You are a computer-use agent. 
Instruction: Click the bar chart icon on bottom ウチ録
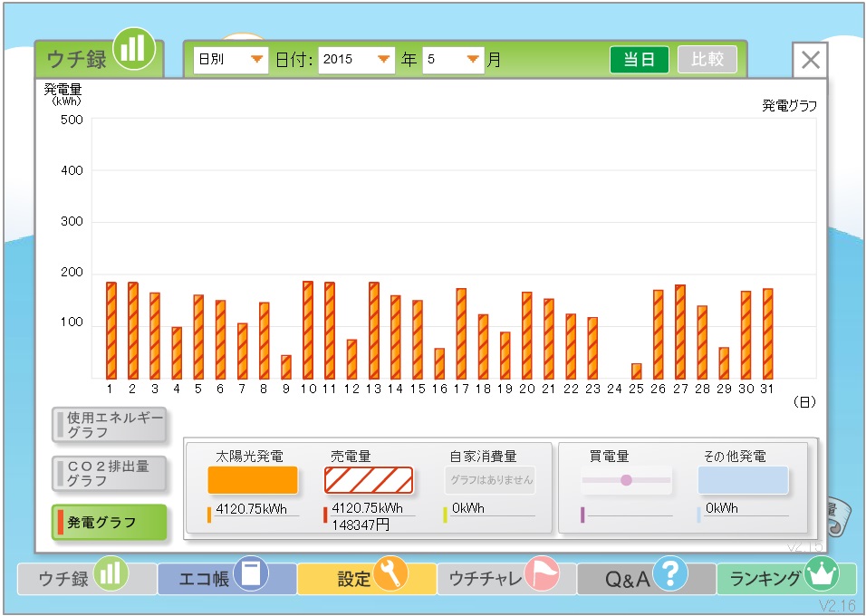coord(111,573)
